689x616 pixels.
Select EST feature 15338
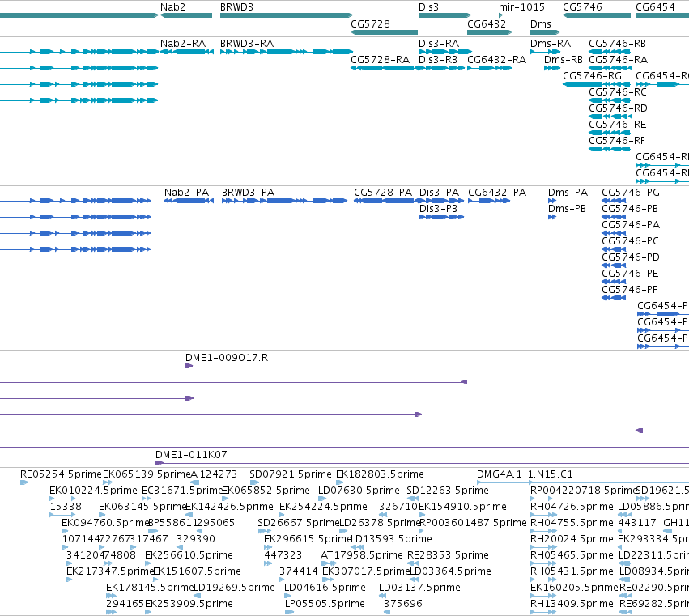pyautogui.click(x=62, y=515)
